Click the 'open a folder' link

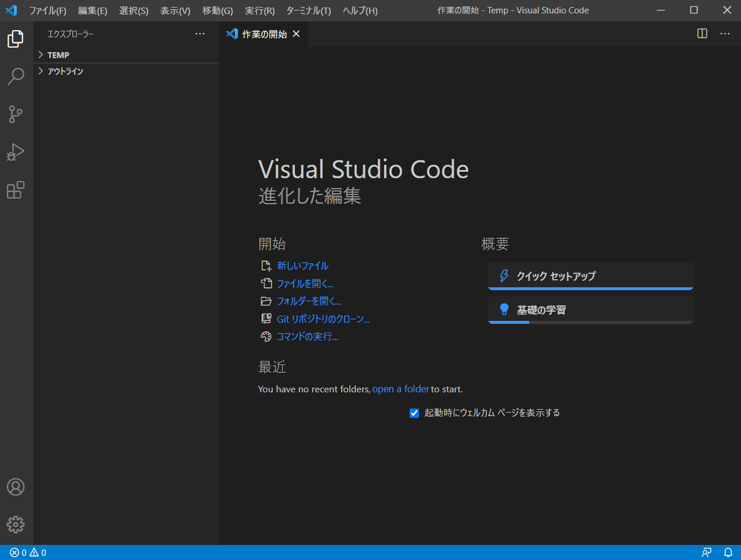(x=400, y=389)
